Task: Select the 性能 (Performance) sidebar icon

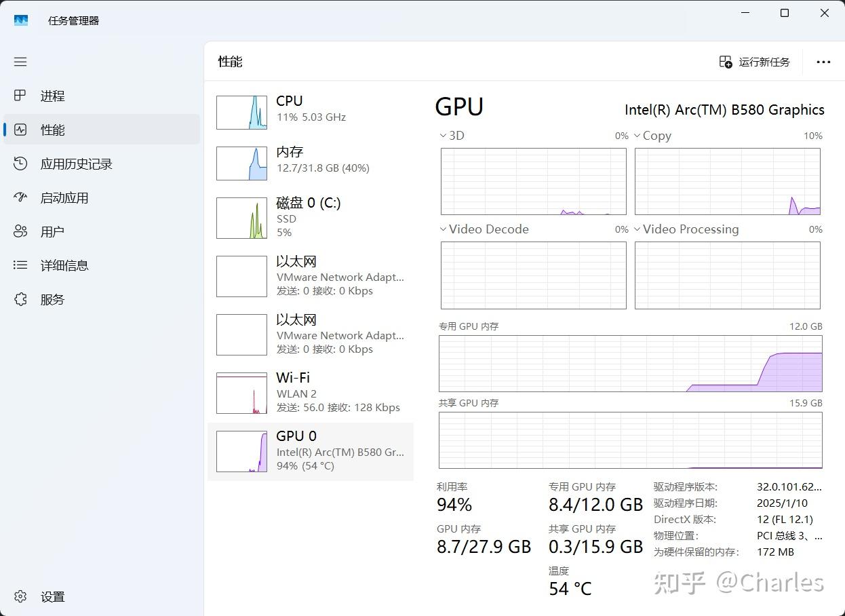Action: (x=20, y=130)
